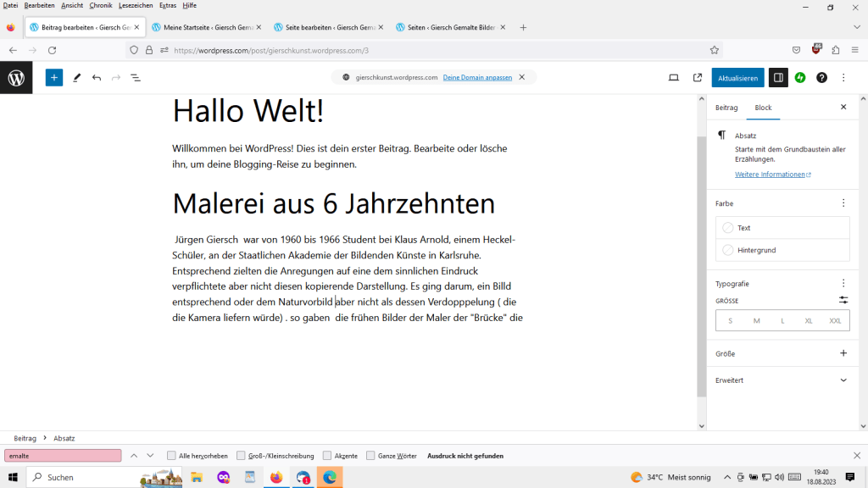868x488 pixels.
Task: Toggle the settings sidebar panel icon
Action: [778, 77]
